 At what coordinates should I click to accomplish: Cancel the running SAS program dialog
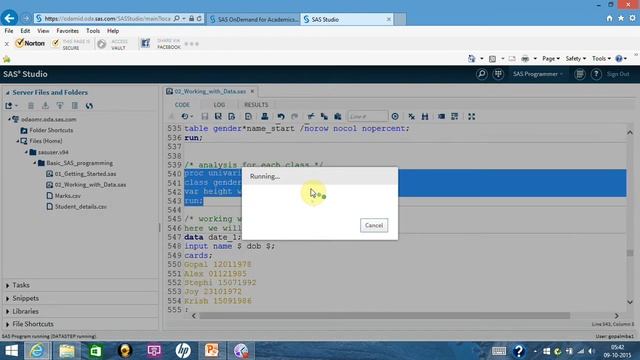pos(374,225)
